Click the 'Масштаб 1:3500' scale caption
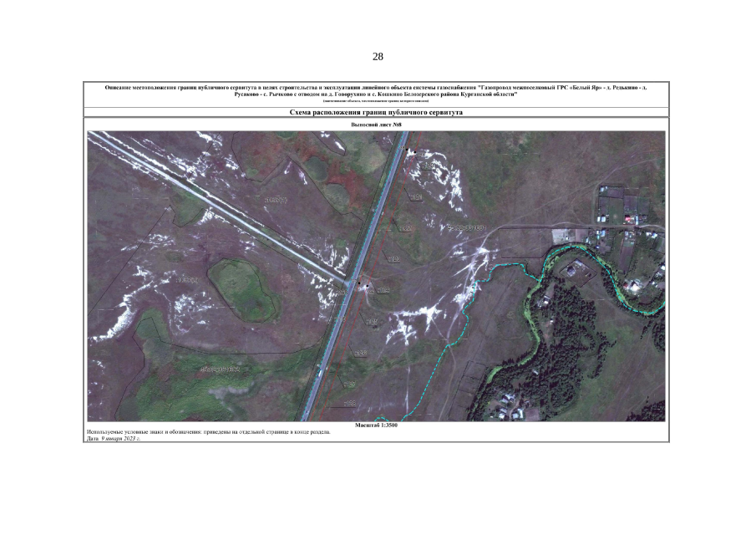The image size is (756, 535). click(x=376, y=425)
